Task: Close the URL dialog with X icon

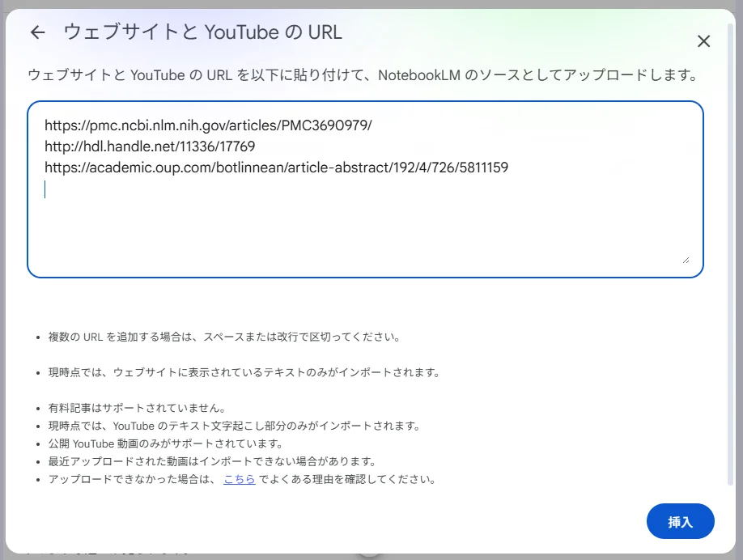Action: [x=703, y=41]
